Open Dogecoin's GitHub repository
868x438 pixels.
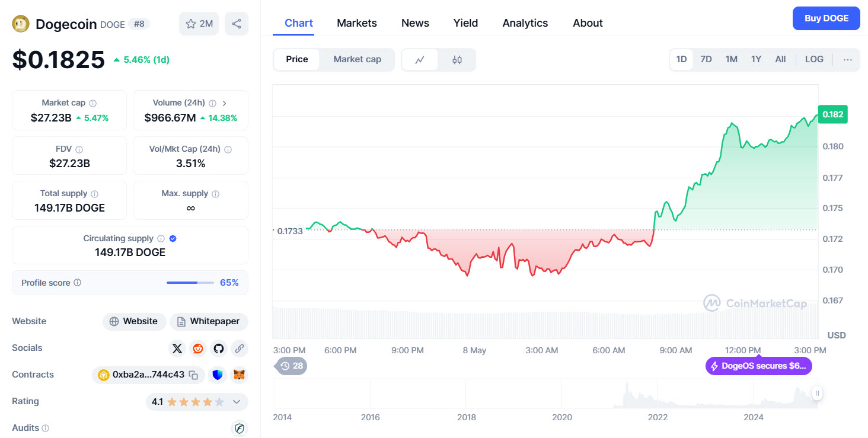click(218, 349)
